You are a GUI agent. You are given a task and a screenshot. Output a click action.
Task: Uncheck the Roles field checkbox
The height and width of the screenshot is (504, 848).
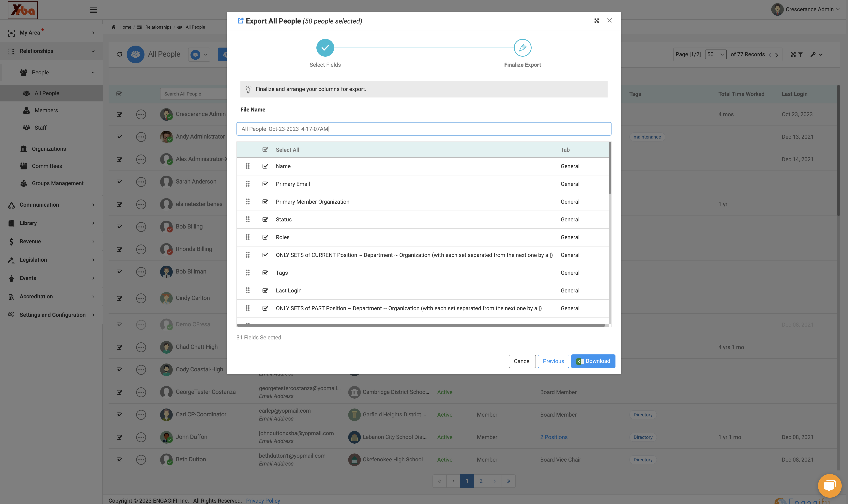coord(265,237)
